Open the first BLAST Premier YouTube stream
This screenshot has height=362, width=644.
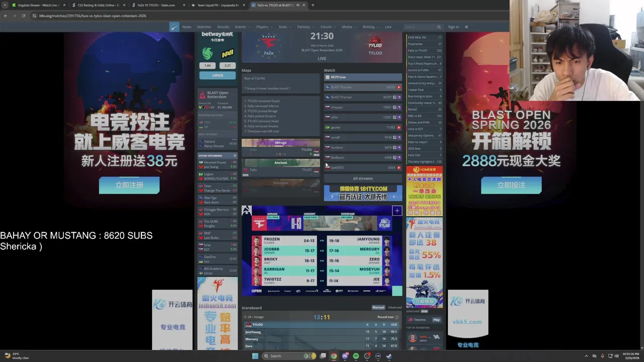click(x=363, y=87)
